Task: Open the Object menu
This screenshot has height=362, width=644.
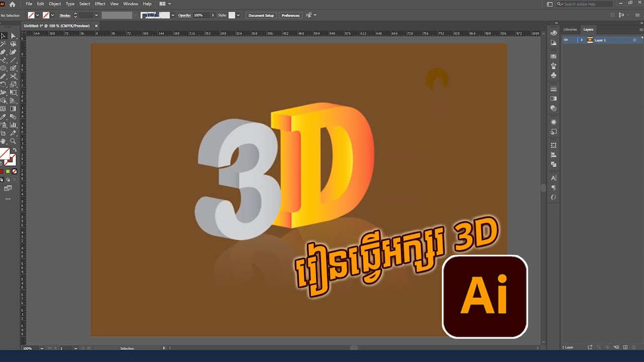Action: [55, 4]
